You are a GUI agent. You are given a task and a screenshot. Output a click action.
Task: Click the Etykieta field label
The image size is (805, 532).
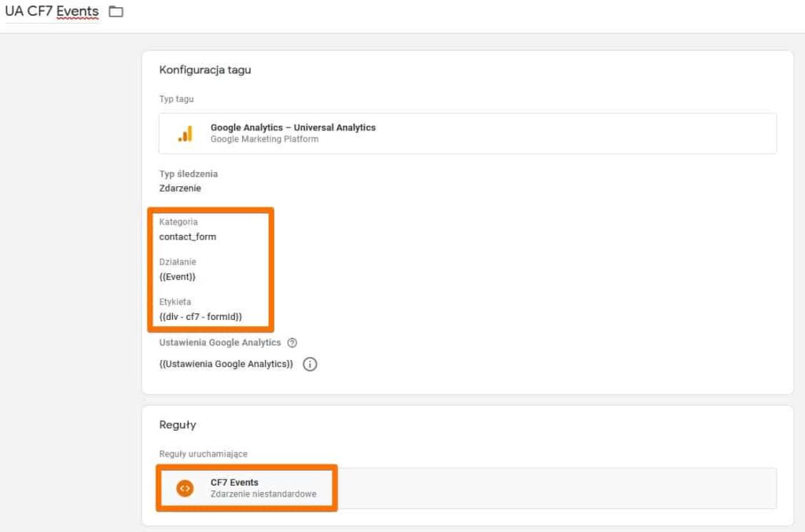pyautogui.click(x=175, y=302)
